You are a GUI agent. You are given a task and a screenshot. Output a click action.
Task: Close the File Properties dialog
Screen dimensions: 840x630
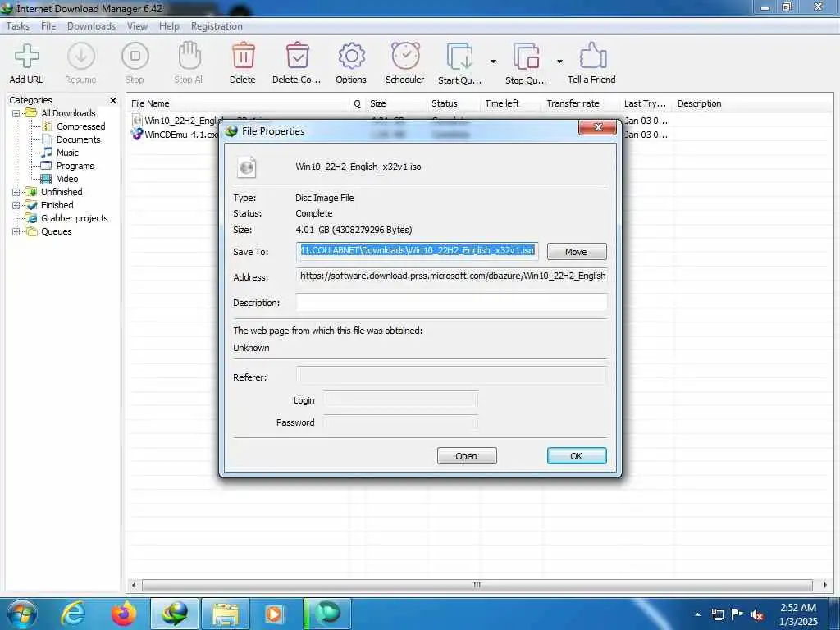click(597, 127)
